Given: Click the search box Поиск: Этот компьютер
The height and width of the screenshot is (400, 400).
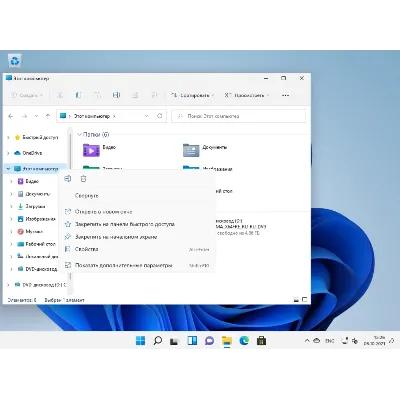Looking at the screenshot, I should tap(238, 116).
